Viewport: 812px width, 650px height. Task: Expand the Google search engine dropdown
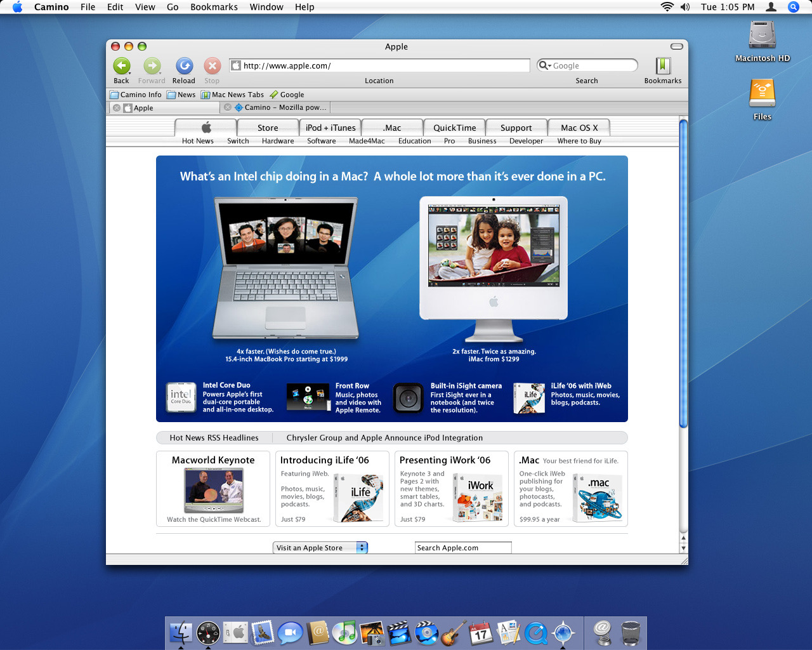click(544, 65)
